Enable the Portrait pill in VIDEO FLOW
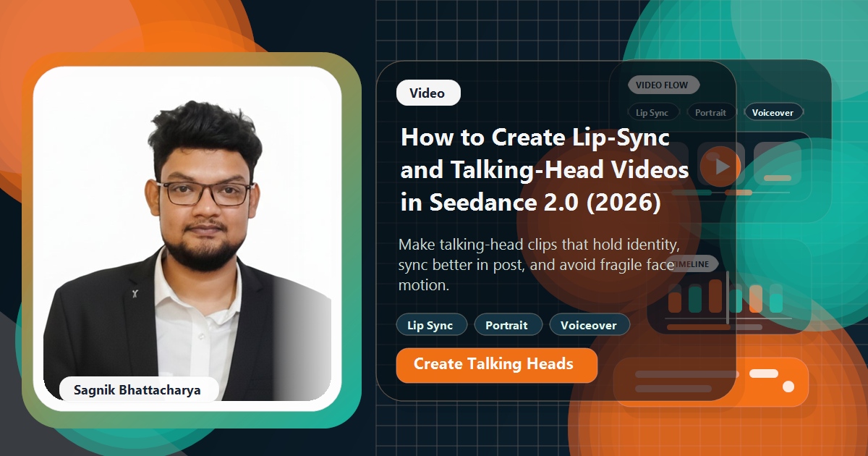The image size is (868, 456). (x=710, y=111)
